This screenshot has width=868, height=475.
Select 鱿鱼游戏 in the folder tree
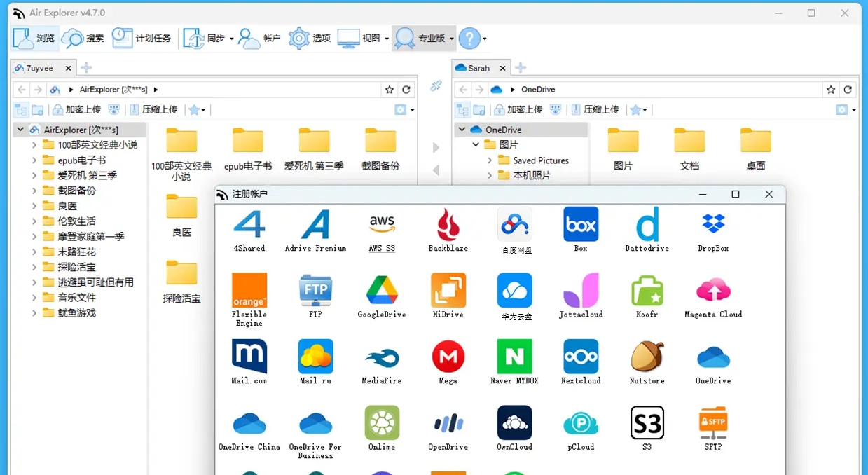pos(76,313)
